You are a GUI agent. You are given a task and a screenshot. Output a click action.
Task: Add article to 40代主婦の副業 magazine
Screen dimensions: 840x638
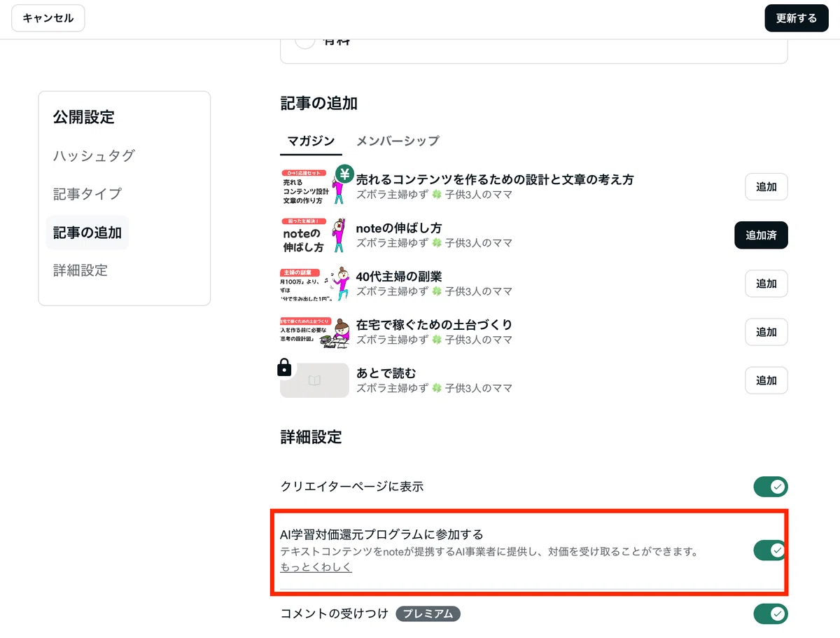click(766, 284)
